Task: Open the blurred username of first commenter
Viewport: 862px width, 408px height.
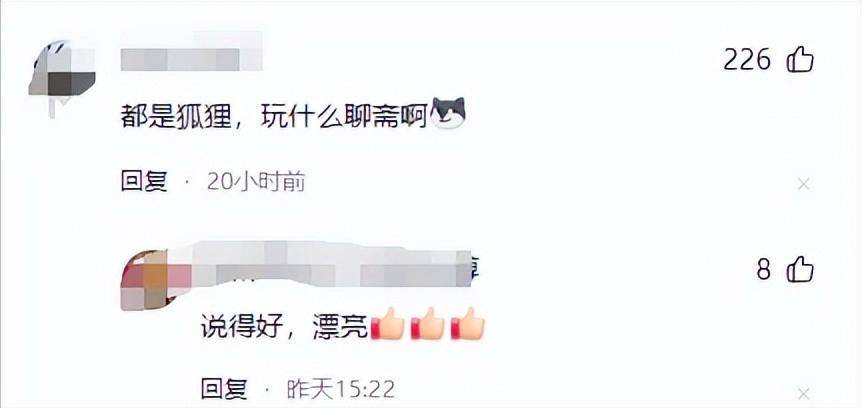Action: [x=191, y=53]
